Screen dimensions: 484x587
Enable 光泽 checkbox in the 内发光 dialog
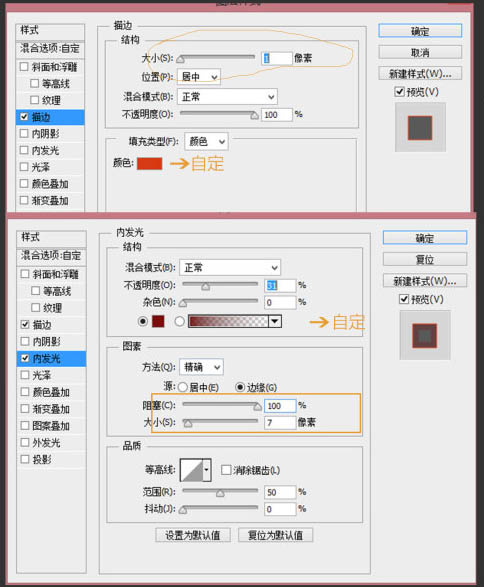(x=25, y=375)
